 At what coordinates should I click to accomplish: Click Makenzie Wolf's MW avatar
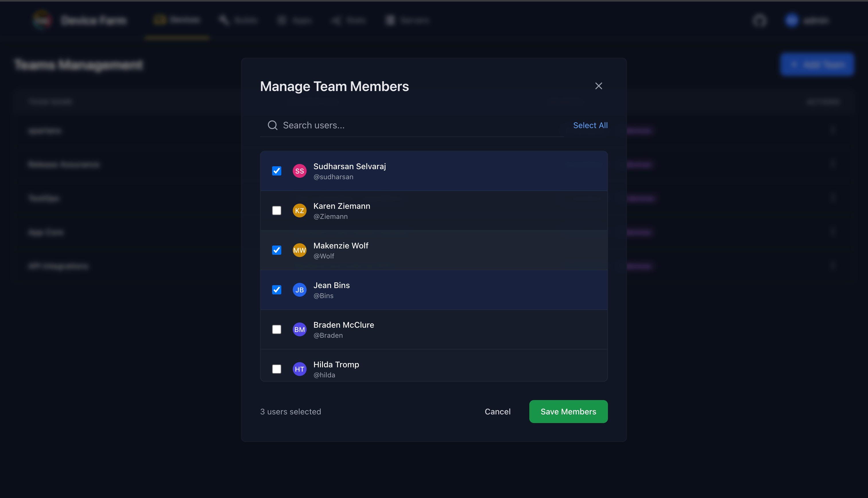pyautogui.click(x=299, y=250)
